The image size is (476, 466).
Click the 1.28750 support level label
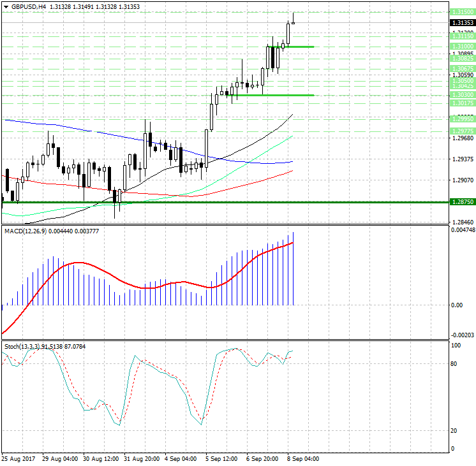point(463,202)
